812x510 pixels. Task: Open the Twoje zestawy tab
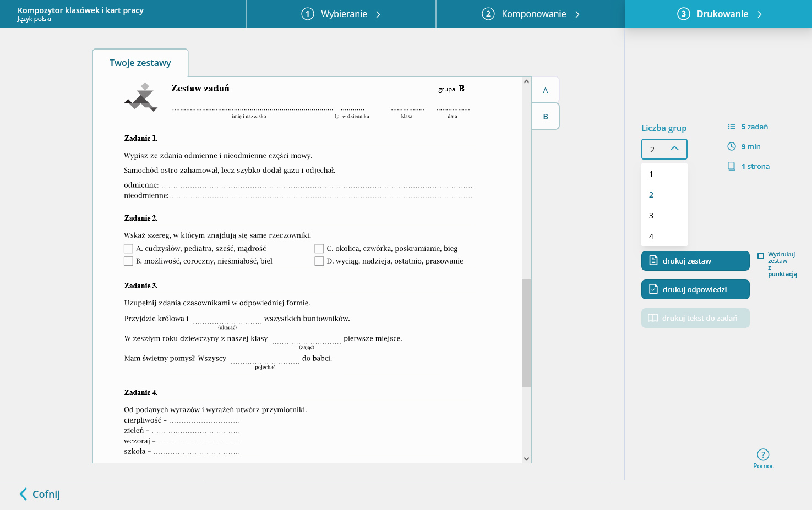click(140, 63)
